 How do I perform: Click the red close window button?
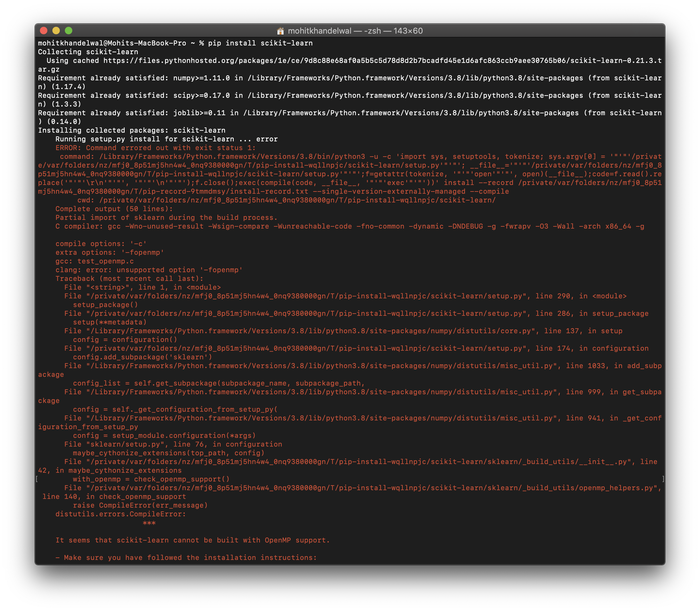(x=44, y=31)
